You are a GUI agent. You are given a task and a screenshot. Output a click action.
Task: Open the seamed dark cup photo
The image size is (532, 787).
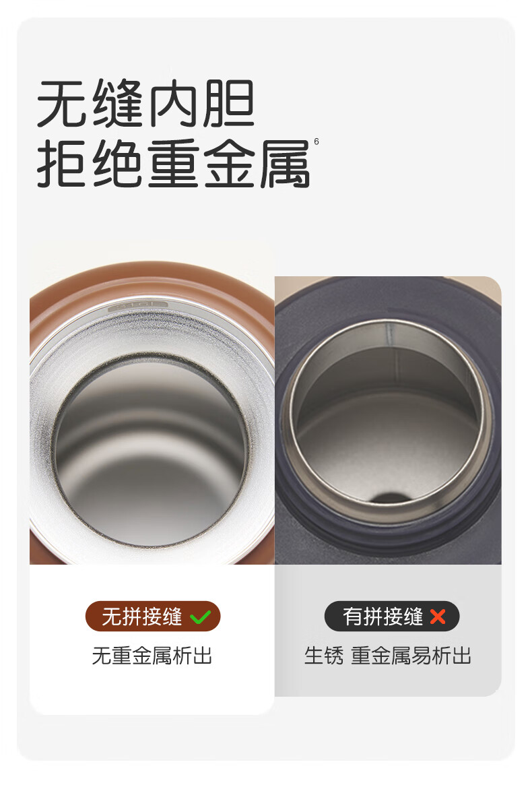[x=388, y=420]
